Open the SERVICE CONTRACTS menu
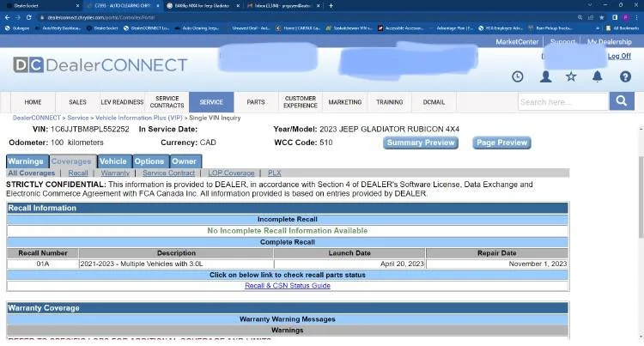The image size is (644, 346). [167, 102]
